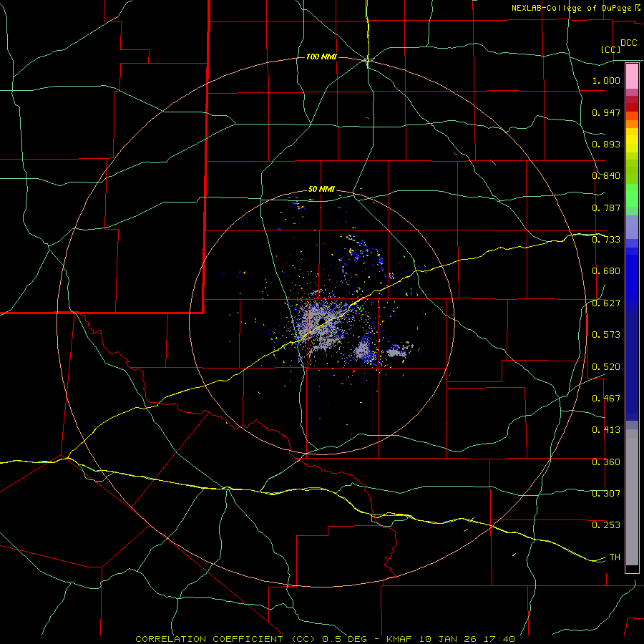Click the 0.947 value on the color scale
This screenshot has width=644, height=644.
[606, 112]
